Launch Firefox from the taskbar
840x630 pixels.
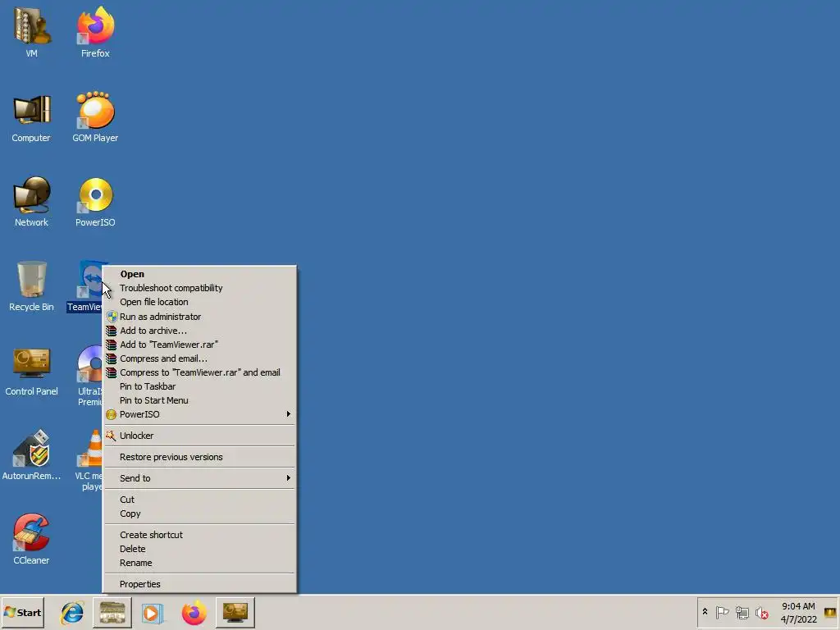(194, 613)
